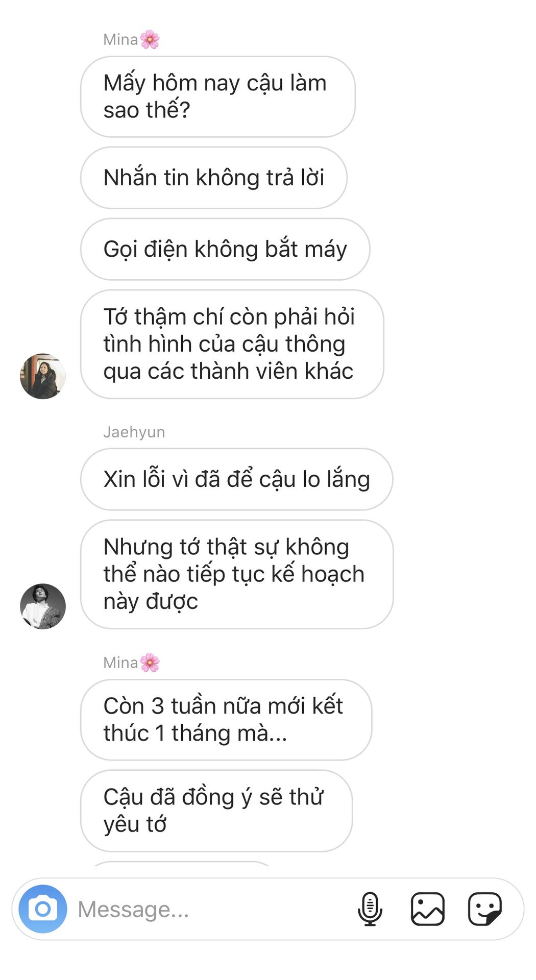Tap message 'Còn 3 tuần nữa mới kết thúc'
Screen dimensions: 536x980
click(x=226, y=720)
